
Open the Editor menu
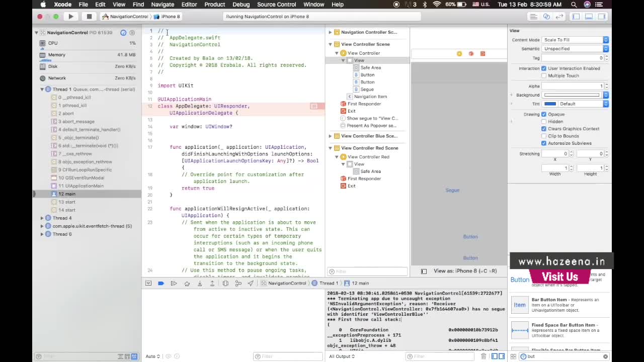[189, 5]
